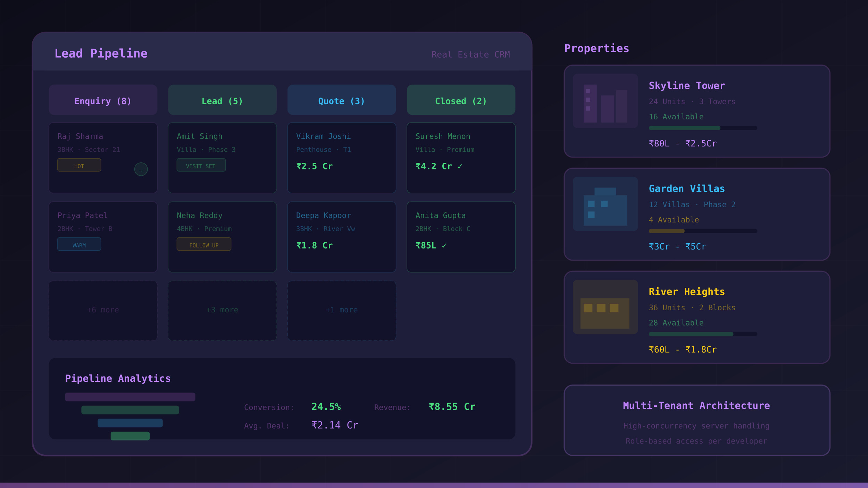
Task: Click the arrow icon on Raj Sharma card
Action: pyautogui.click(x=141, y=169)
